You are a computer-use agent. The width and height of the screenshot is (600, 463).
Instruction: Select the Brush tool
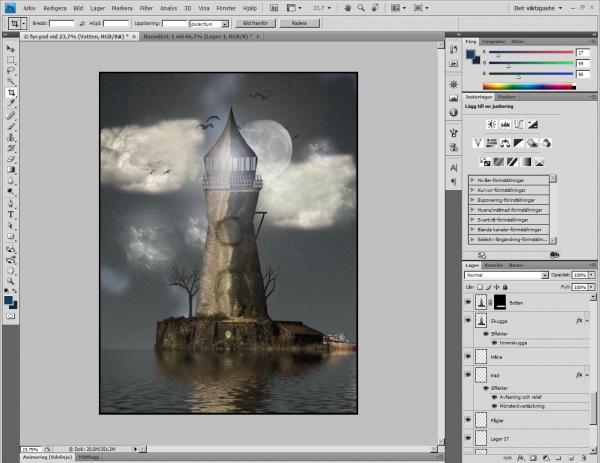pos(10,127)
